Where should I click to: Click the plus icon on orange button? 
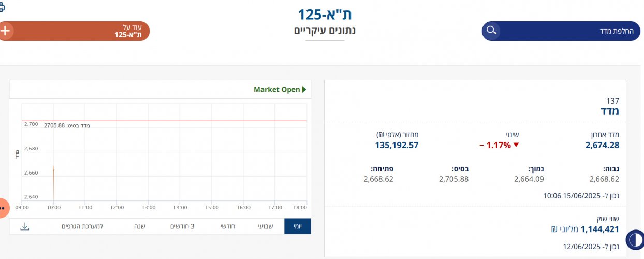(x=5, y=31)
